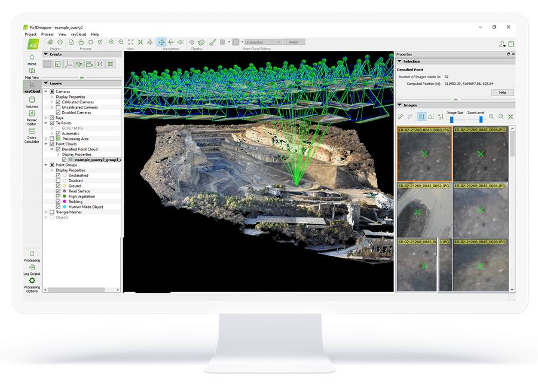Toggle the Rays layer checkbox
The image size is (538, 392).
click(52, 118)
